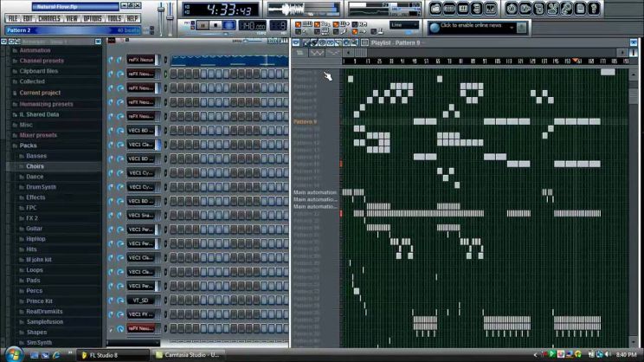Open the Playlist view shortcut icon
The height and width of the screenshot is (362, 644).
coord(435,8)
